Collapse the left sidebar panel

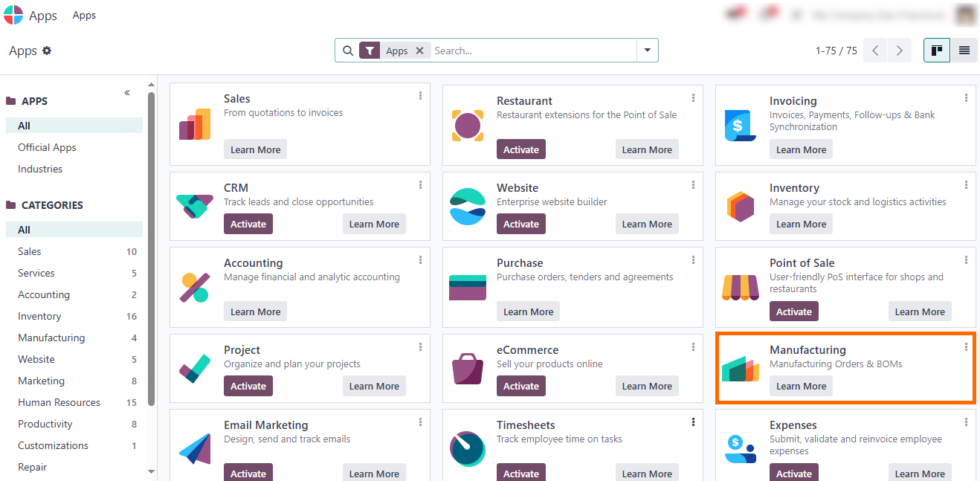coord(127,93)
